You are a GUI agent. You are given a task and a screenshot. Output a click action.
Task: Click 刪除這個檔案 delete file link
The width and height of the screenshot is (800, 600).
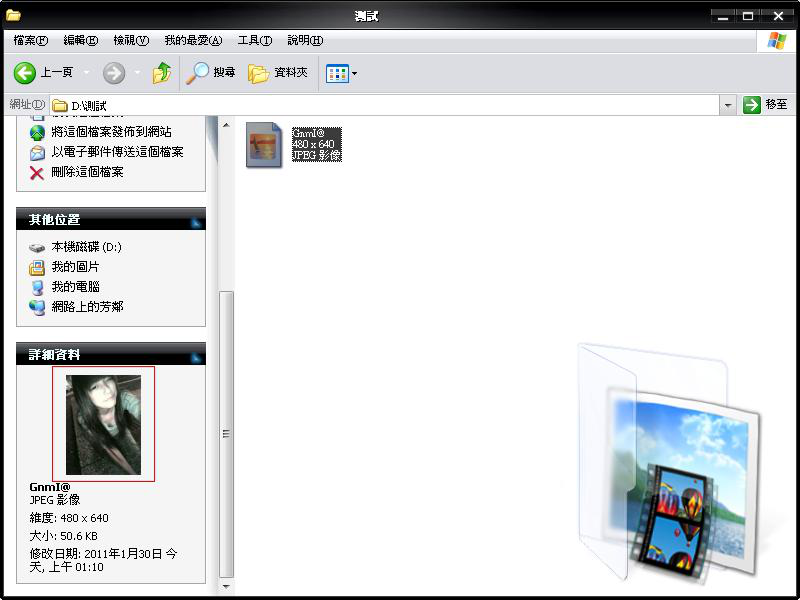click(87, 172)
